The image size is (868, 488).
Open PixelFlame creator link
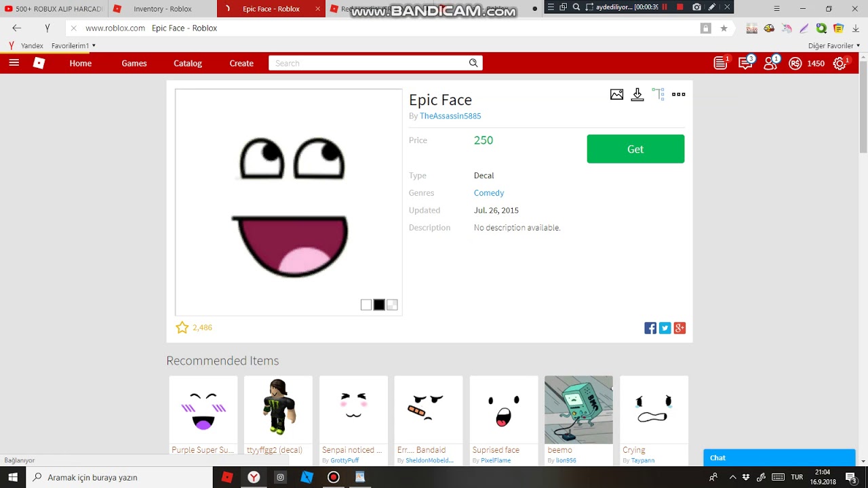496,460
